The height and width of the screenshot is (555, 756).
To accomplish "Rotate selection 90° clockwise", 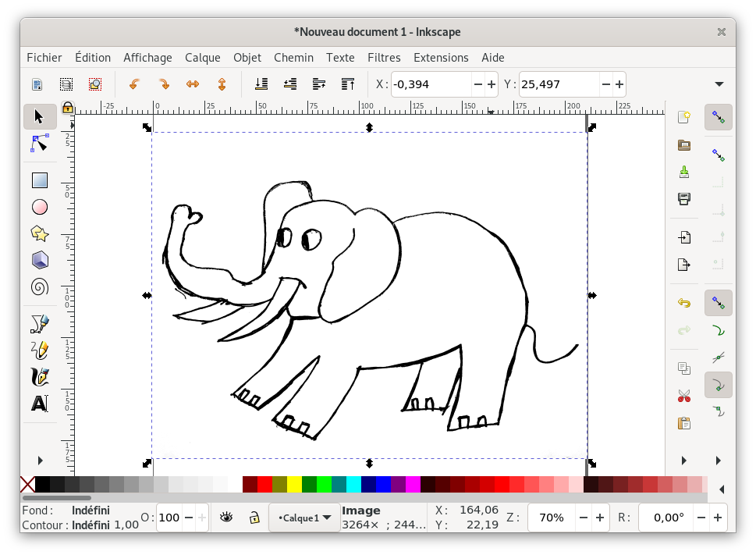I will (164, 84).
